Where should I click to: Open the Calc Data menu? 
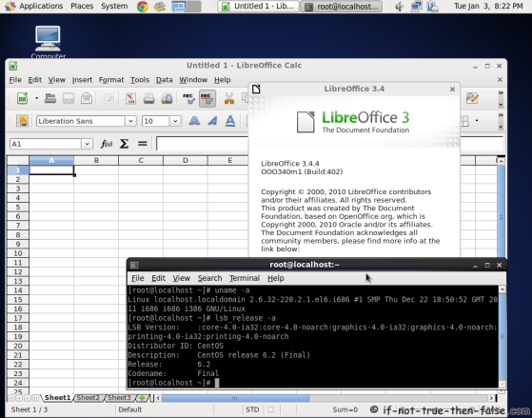(x=165, y=80)
